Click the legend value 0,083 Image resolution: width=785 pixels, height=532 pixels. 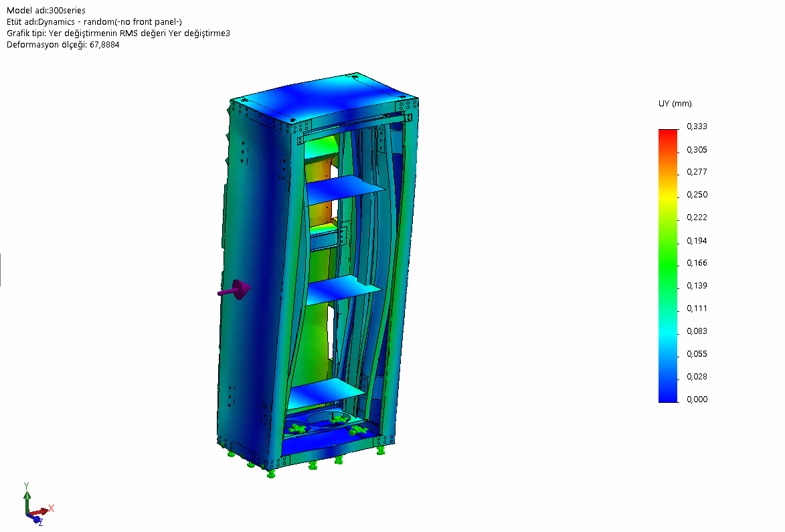point(697,331)
